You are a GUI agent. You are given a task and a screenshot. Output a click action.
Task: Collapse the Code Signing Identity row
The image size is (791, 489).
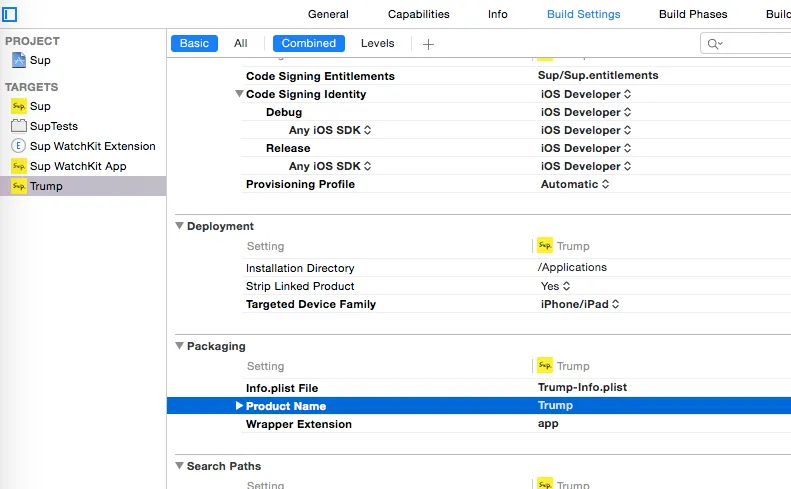point(240,94)
